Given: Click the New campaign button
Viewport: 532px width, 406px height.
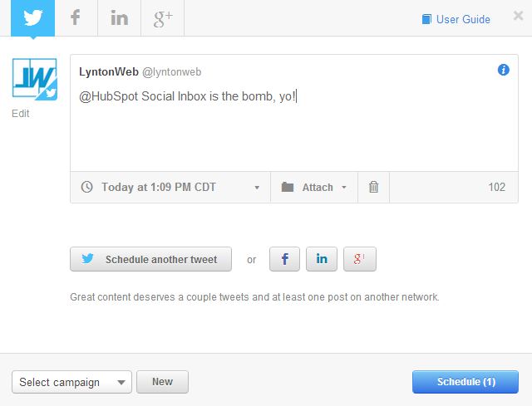Looking at the screenshot, I should [x=163, y=382].
